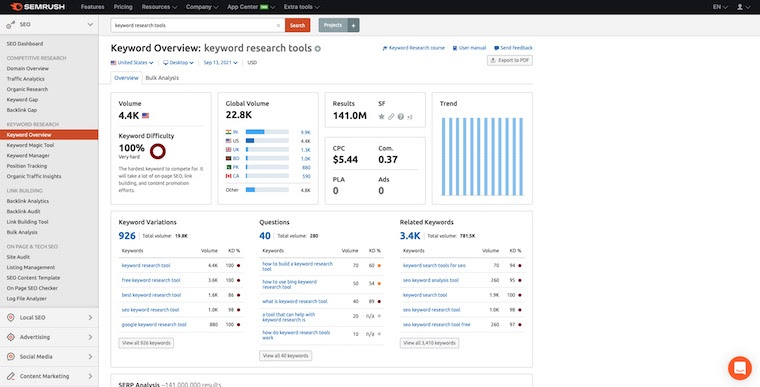Open seo keyword analysis tool link
Screen dimensions: 760x387
click(430, 280)
